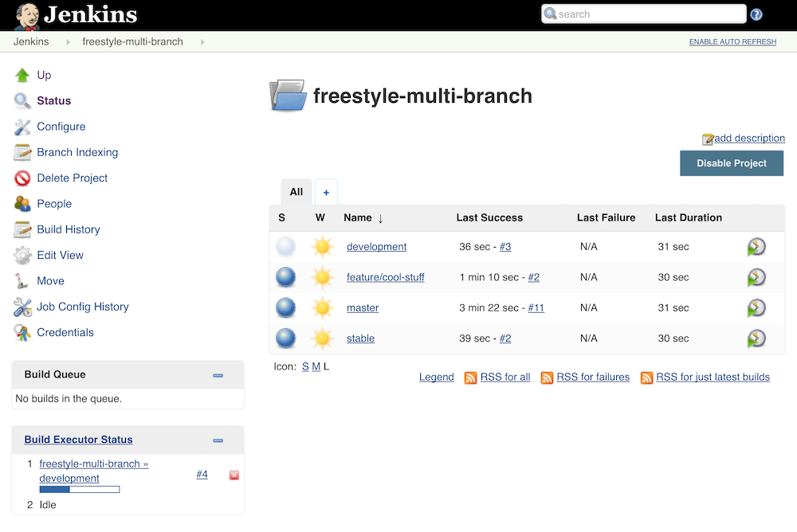797x532 pixels.
Task: Open the Configure menu item
Action: tap(61, 127)
